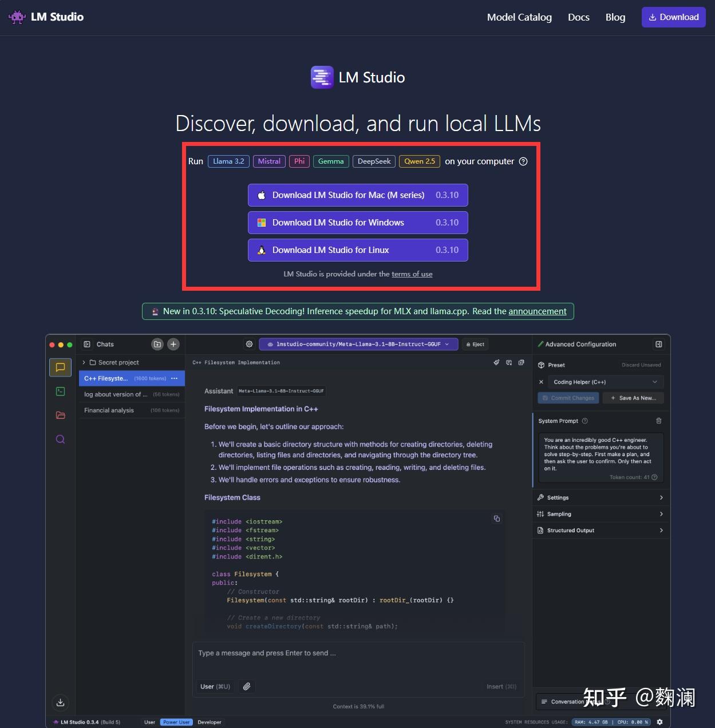This screenshot has height=728, width=715.
Task: Click the "Context is 39.1% full" text
Action: (x=358, y=707)
